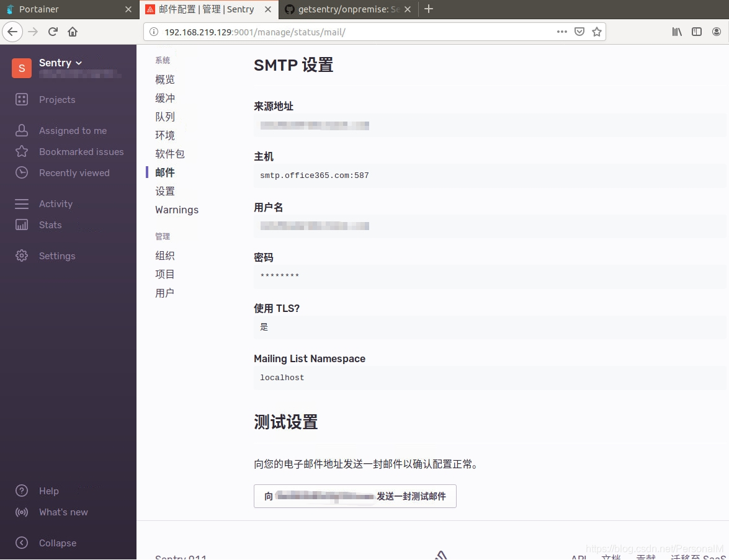Click the Collapse sidebar arrow icon

tap(21, 543)
